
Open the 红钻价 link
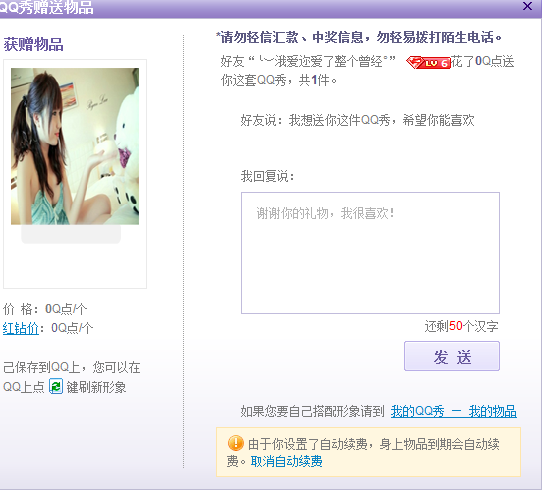point(21,328)
